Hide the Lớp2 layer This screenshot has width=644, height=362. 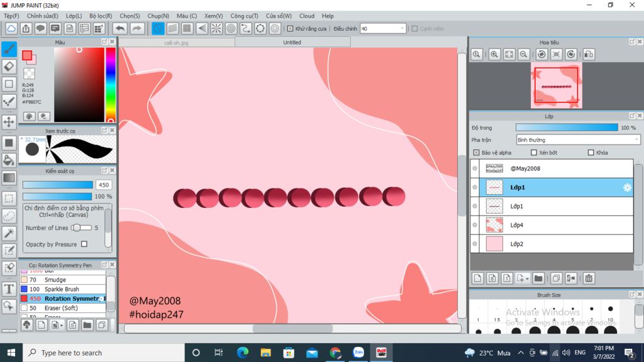click(x=475, y=244)
